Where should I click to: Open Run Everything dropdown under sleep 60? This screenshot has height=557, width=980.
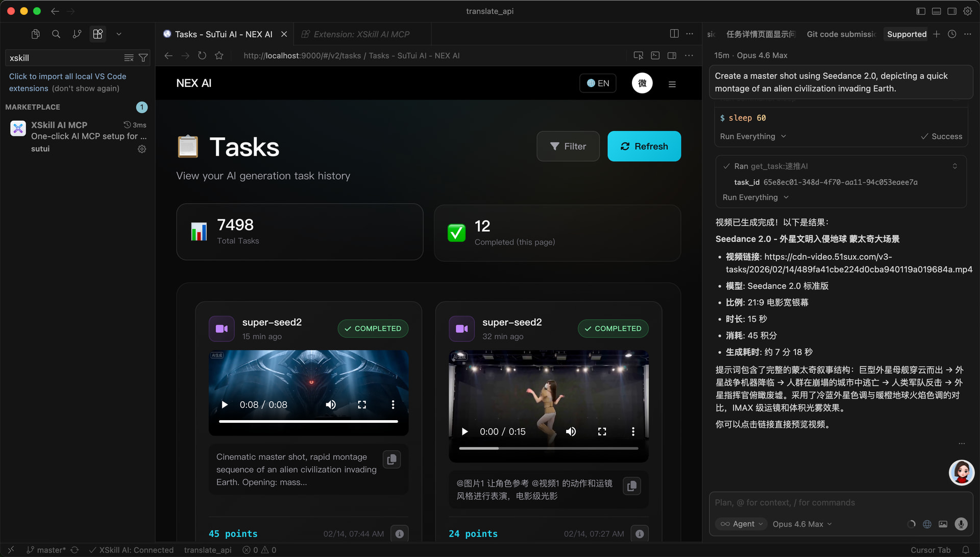coord(753,136)
